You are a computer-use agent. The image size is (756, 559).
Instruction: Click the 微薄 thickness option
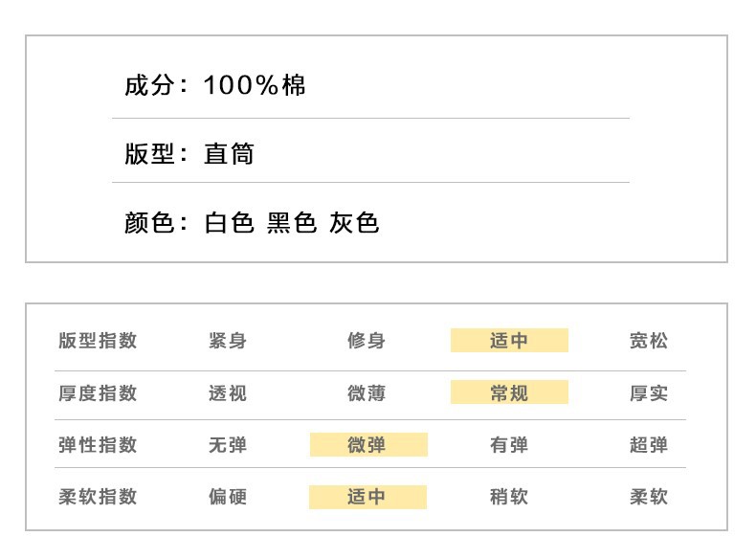(x=367, y=393)
